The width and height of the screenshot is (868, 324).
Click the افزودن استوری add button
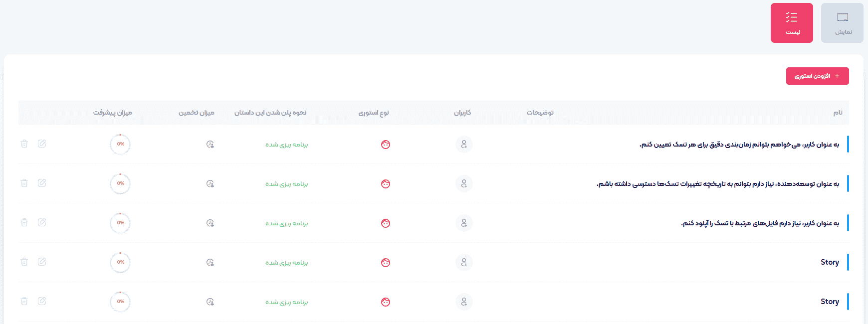point(817,76)
